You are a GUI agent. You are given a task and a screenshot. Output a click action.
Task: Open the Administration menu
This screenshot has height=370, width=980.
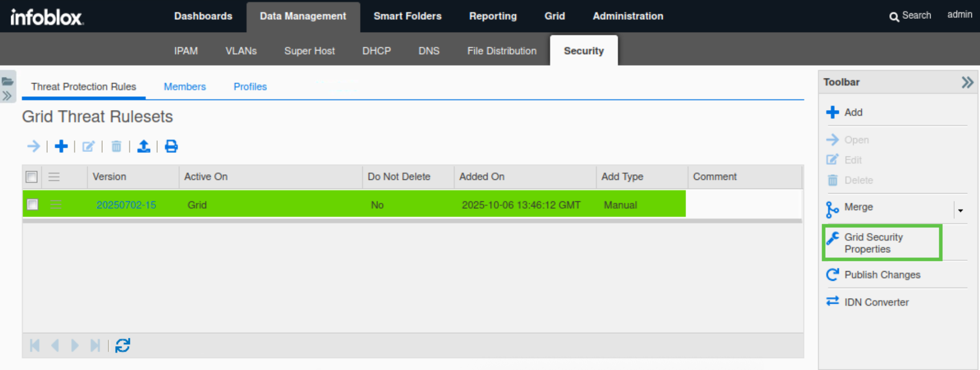pos(628,16)
